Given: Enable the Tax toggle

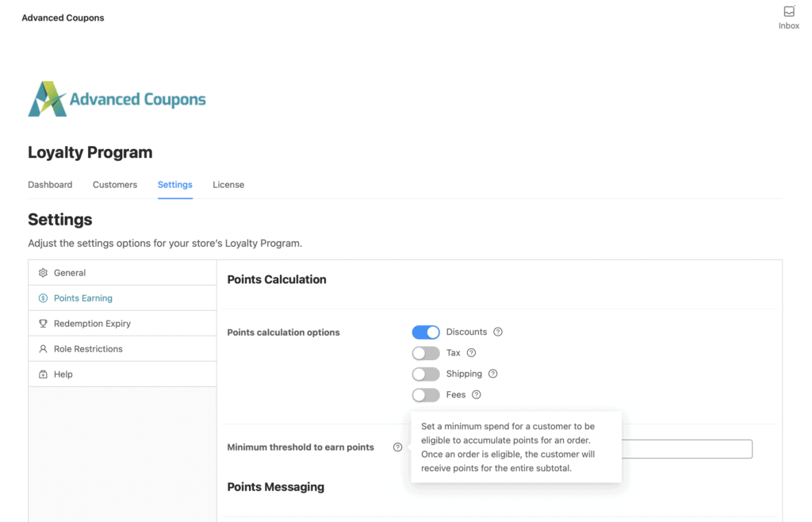Looking at the screenshot, I should coord(426,353).
